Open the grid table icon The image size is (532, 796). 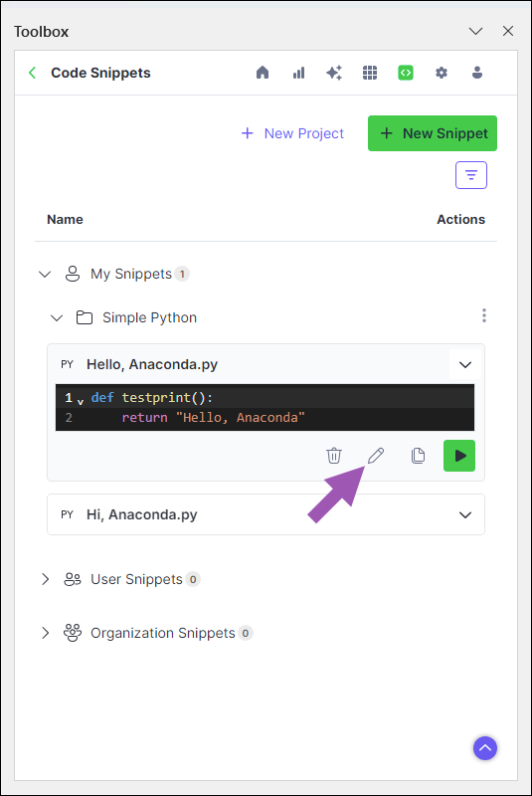pos(370,73)
